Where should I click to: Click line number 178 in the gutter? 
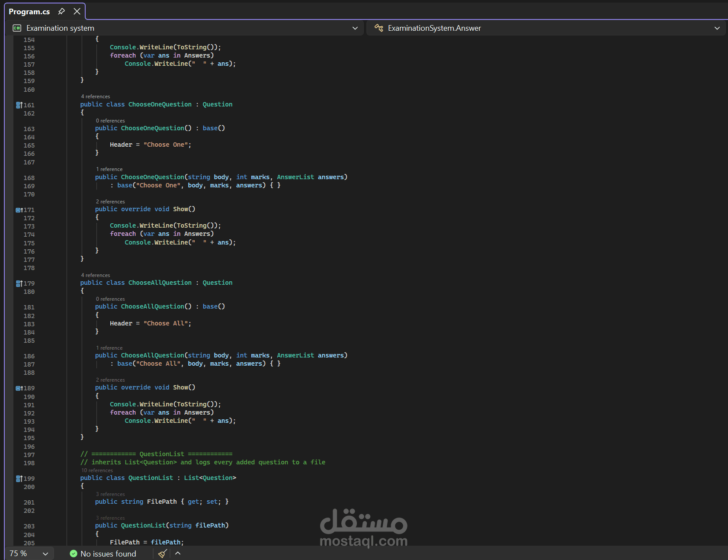pyautogui.click(x=29, y=268)
